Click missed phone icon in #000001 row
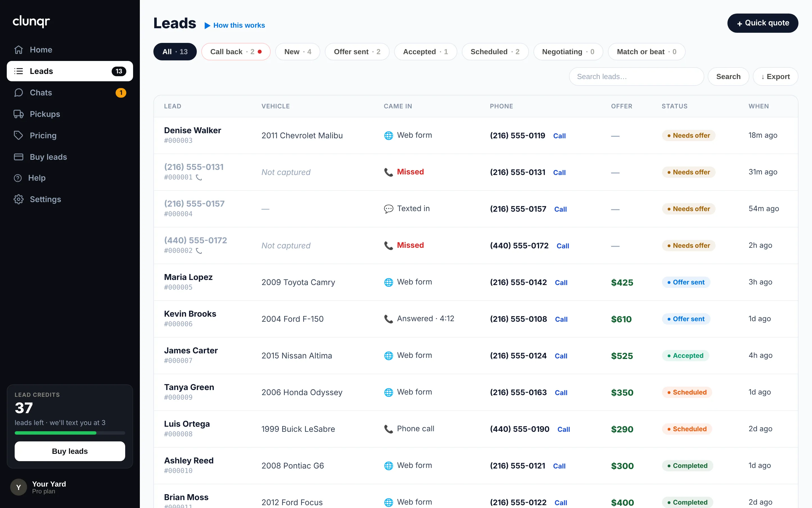812x508 pixels. pyautogui.click(x=389, y=172)
